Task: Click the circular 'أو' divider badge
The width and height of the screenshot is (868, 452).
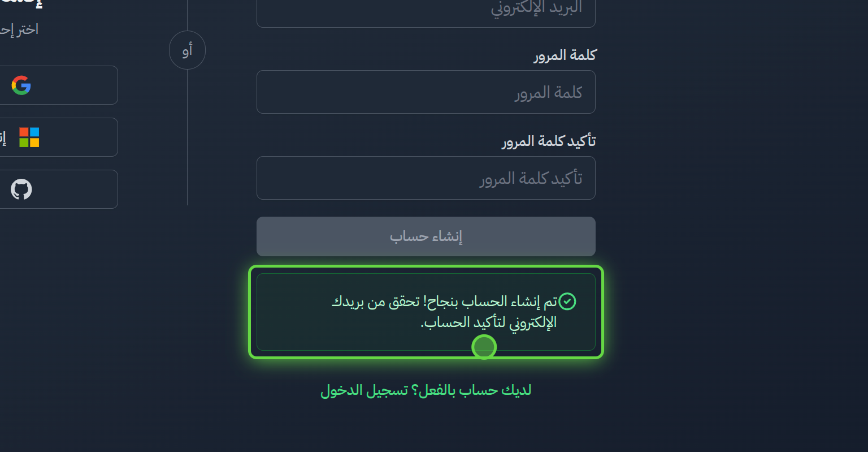Action: (187, 50)
